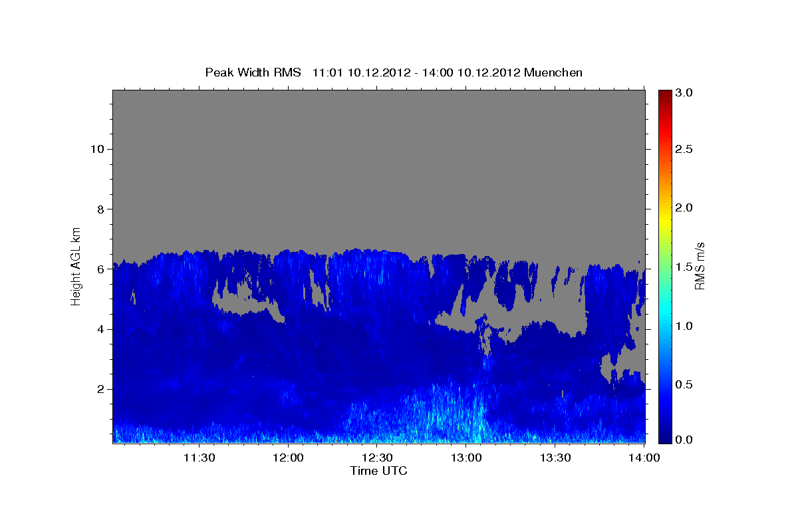This screenshot has height=532, width=798.
Task: Click the 12:00 time tick label
Action: click(289, 458)
